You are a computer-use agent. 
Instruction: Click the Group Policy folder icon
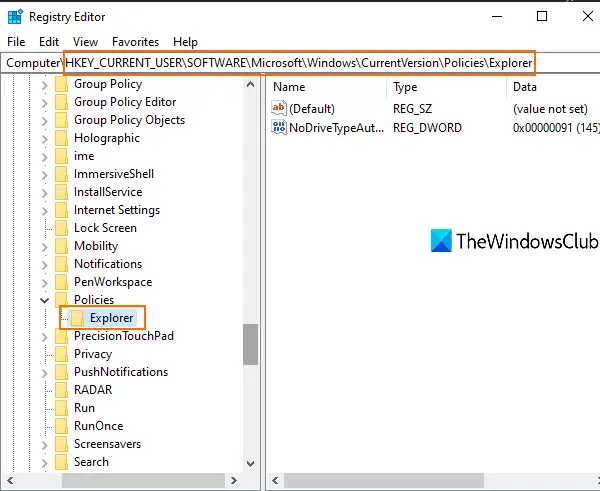62,84
